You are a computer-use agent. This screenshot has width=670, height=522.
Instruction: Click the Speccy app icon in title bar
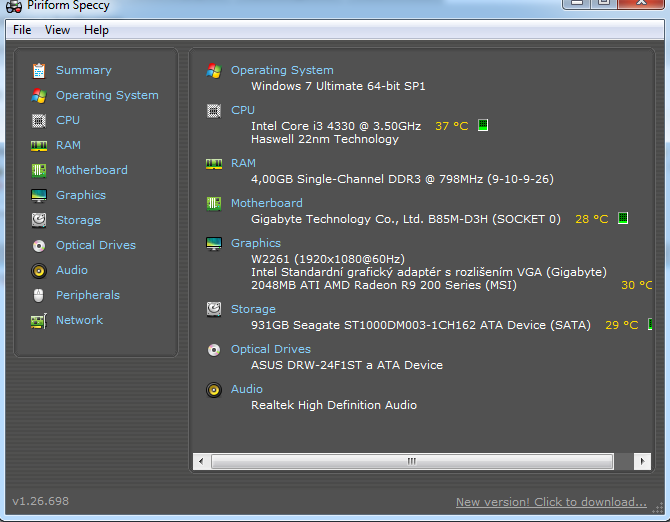tap(14, 6)
